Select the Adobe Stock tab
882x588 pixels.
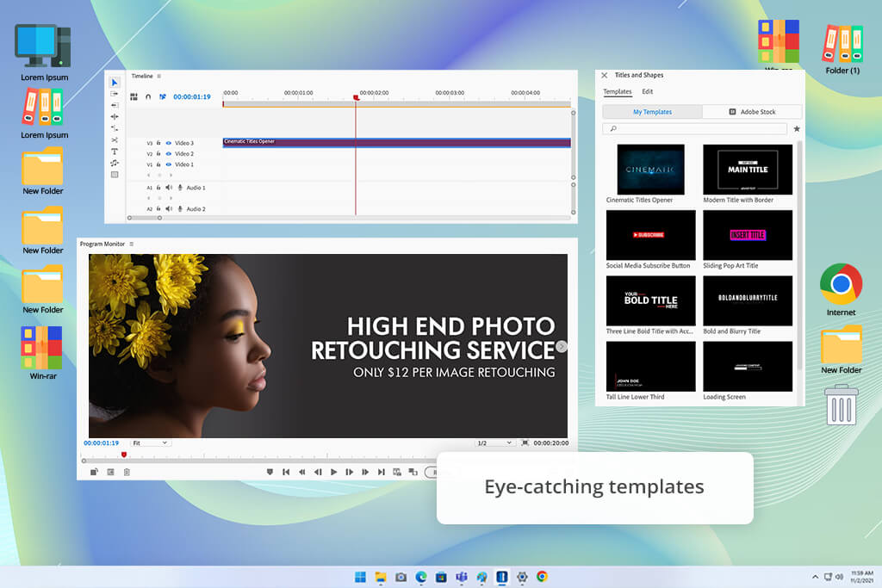pyautogui.click(x=752, y=112)
